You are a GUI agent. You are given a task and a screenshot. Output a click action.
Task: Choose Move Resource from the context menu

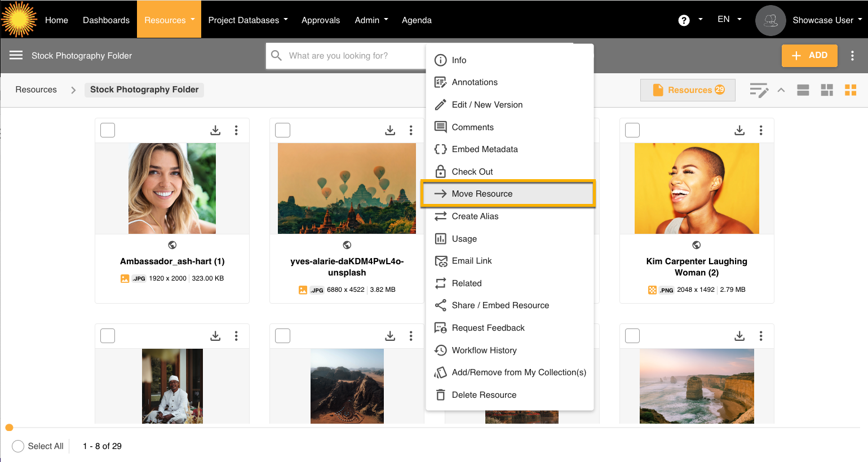(482, 194)
